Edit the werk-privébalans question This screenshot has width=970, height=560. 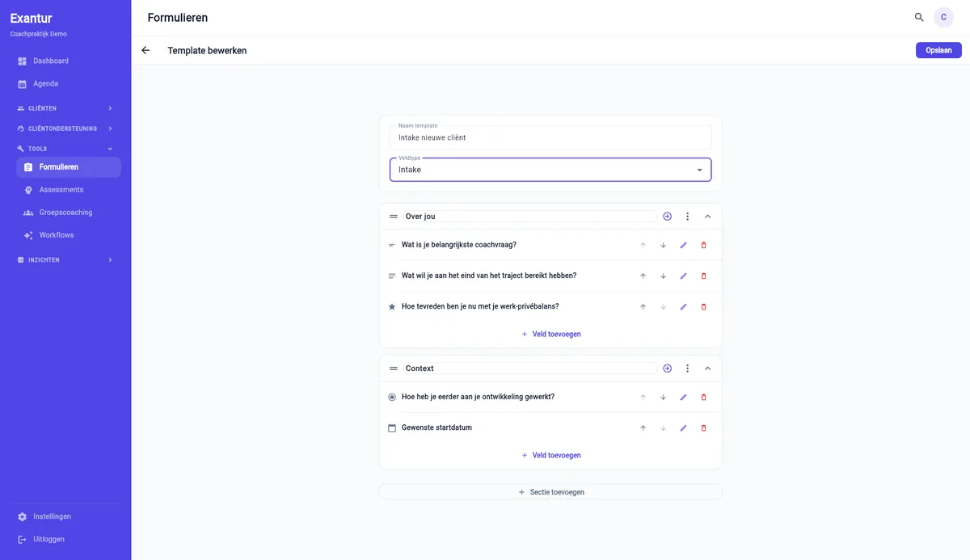coord(683,307)
